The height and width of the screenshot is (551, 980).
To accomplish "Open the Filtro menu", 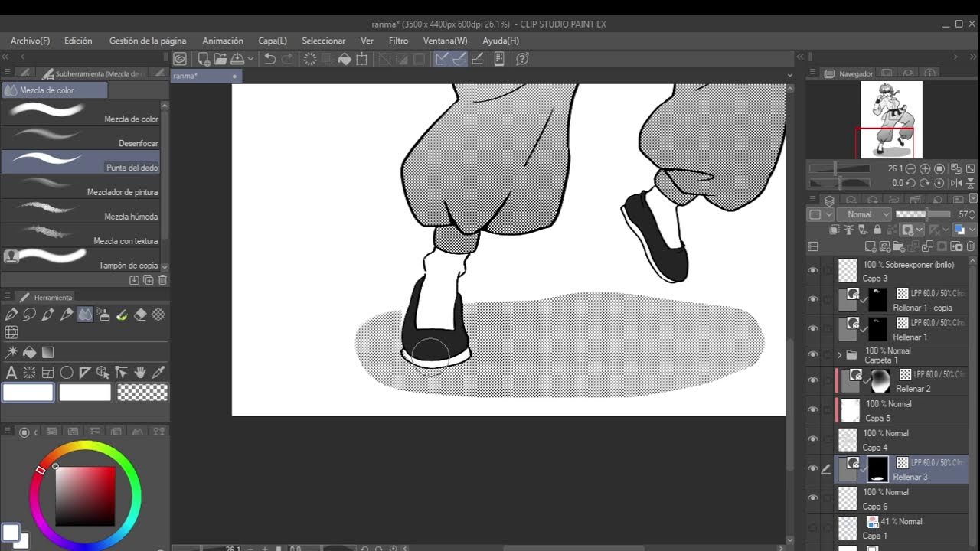I will point(398,41).
